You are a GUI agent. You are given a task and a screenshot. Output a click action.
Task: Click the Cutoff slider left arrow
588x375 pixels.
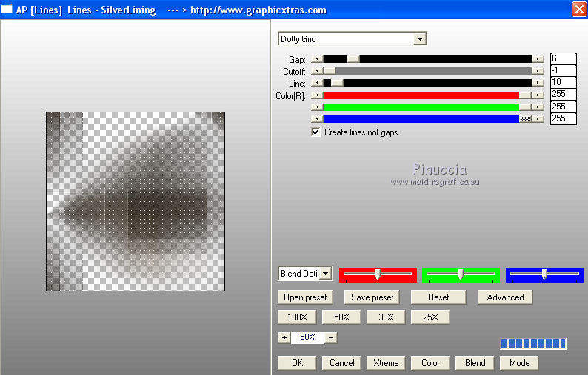(317, 71)
